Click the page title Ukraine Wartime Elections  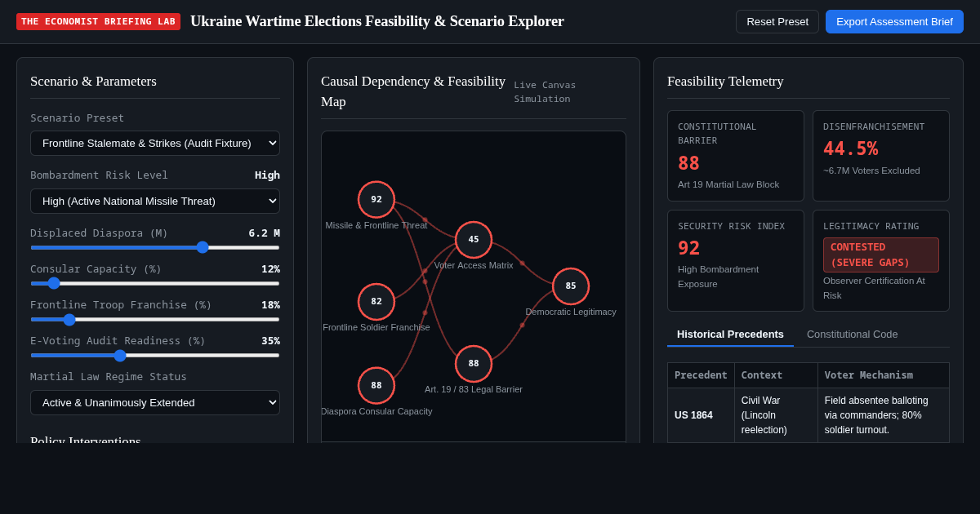tap(377, 21)
